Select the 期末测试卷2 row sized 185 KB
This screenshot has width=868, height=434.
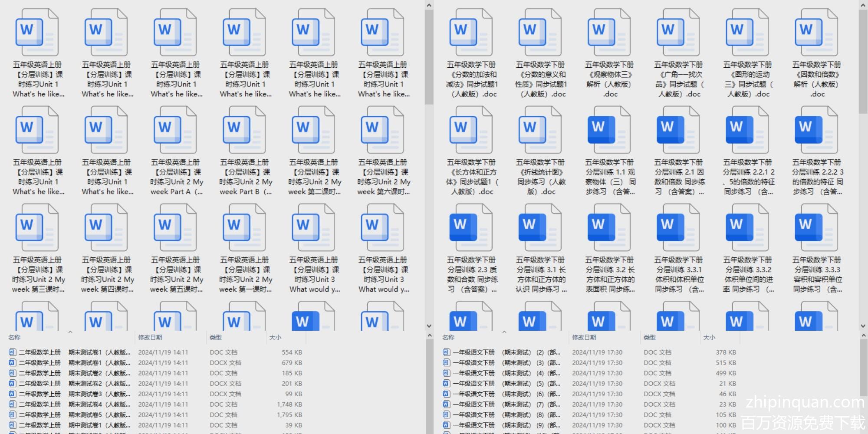tap(155, 373)
